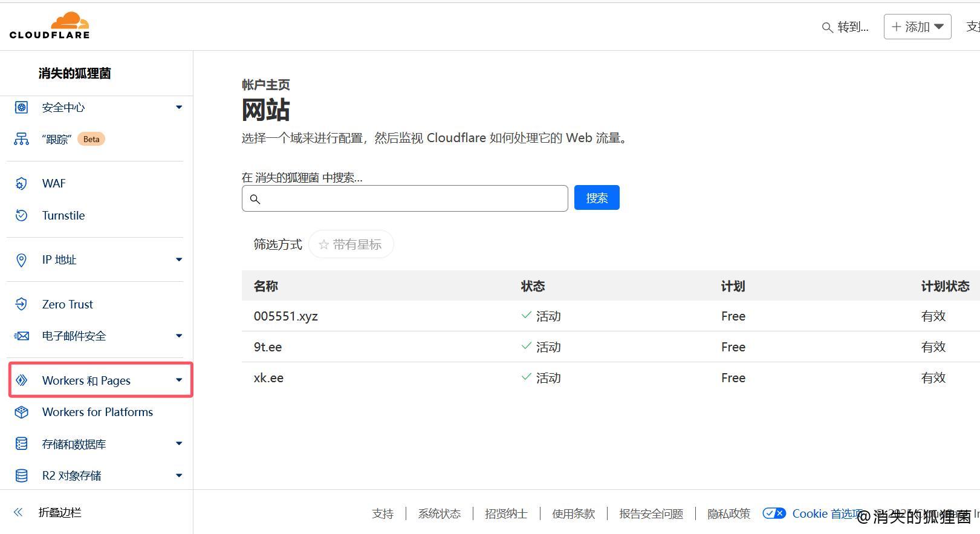Click the 报告安全问题 footer link

(x=651, y=513)
